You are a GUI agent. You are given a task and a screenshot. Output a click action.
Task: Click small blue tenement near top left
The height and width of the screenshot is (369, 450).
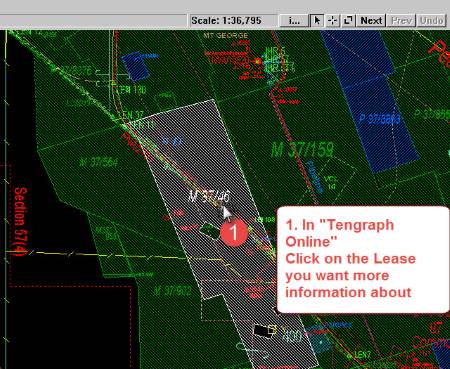[136, 66]
